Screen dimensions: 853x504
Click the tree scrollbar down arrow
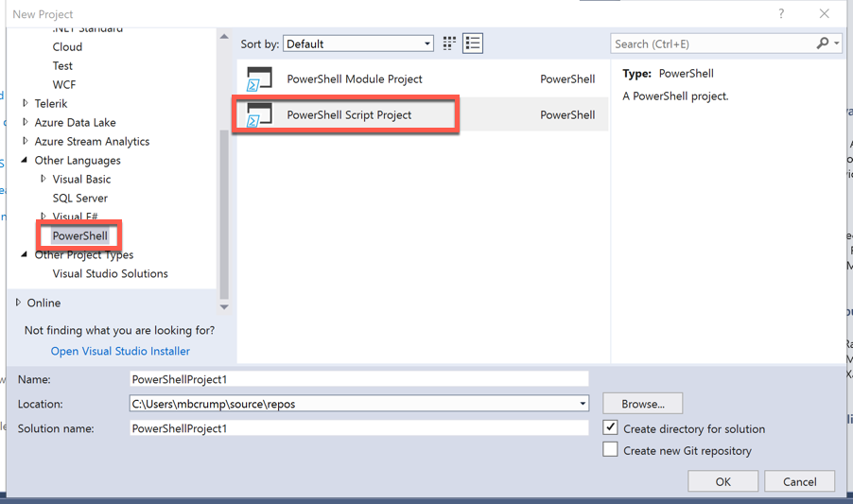pos(224,307)
